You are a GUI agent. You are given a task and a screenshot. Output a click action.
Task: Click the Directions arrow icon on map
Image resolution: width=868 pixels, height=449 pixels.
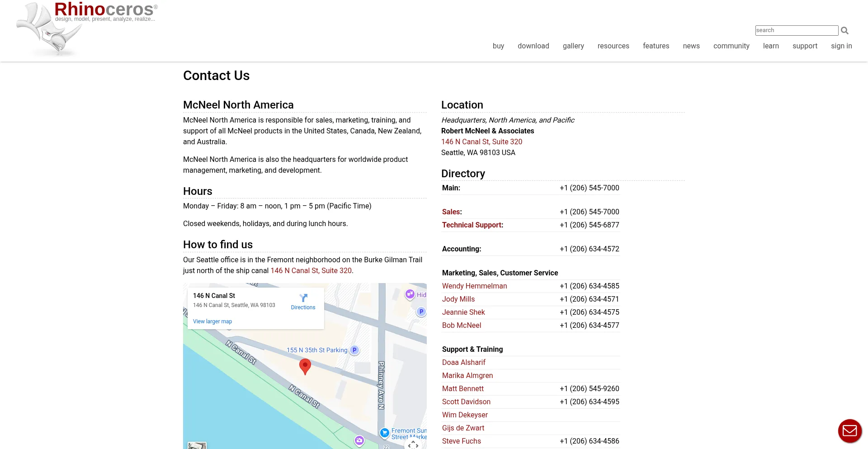coord(303,298)
